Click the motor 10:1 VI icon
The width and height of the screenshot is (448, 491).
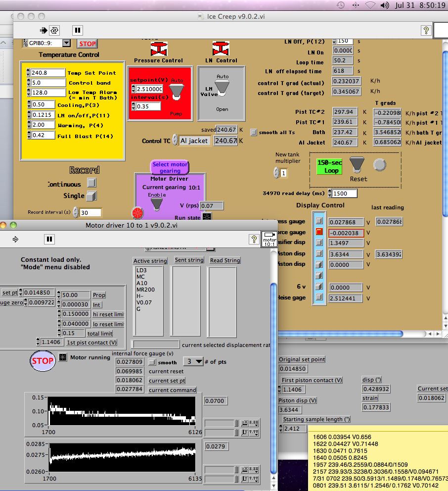click(269, 239)
